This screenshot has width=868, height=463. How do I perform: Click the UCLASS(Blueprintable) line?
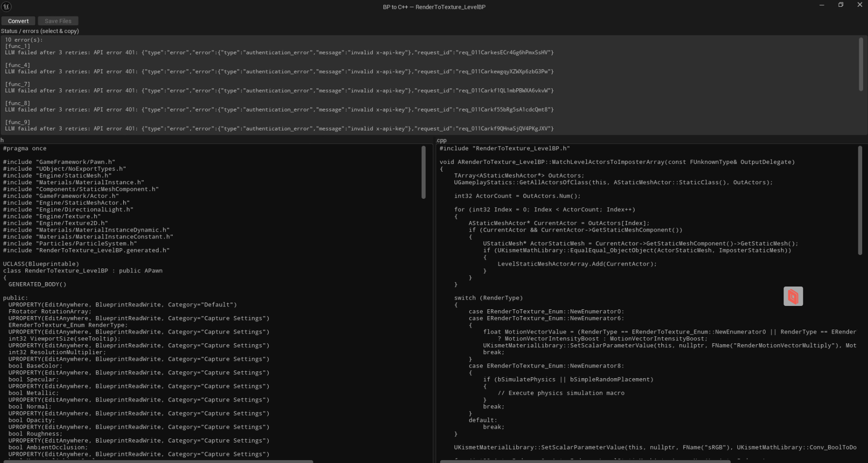pos(41,264)
